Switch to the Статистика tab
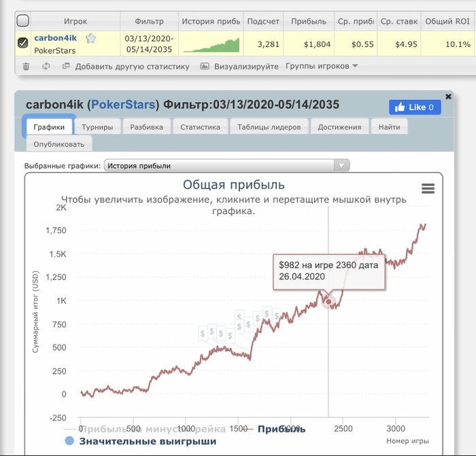The image size is (476, 456). (200, 127)
